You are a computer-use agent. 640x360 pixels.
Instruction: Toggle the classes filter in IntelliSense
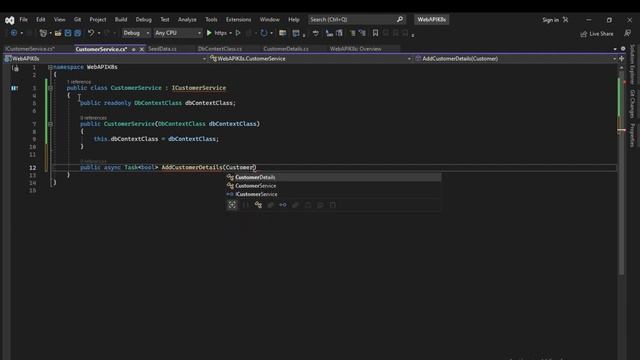[258, 205]
